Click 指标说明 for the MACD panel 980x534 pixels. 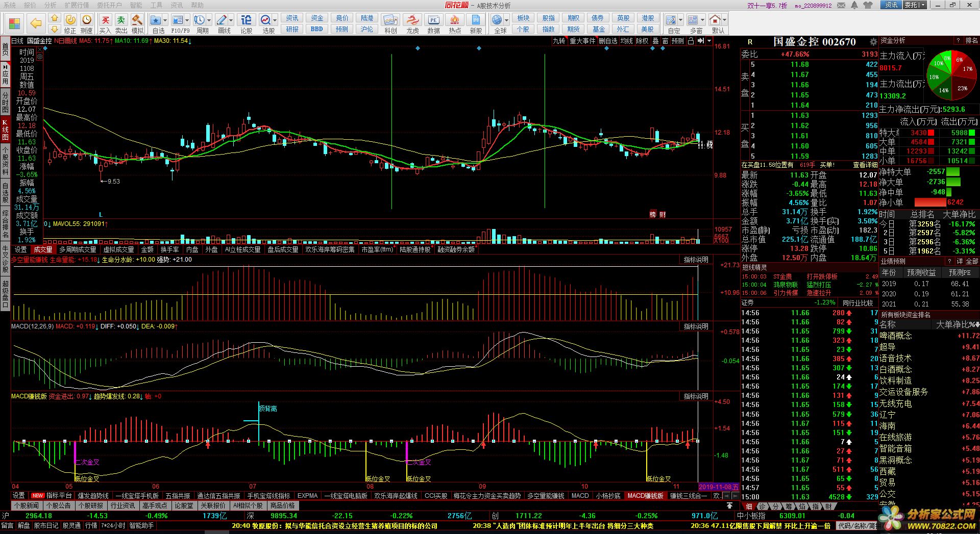click(696, 326)
